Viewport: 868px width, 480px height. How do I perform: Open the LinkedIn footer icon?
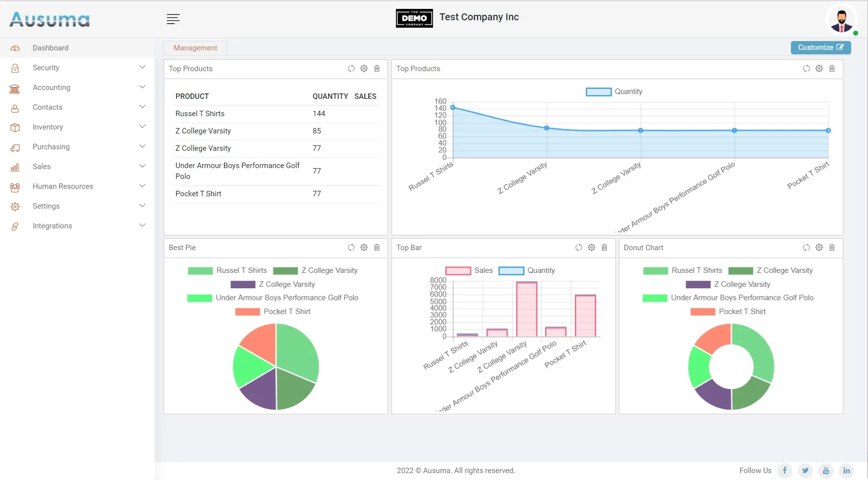coord(847,471)
